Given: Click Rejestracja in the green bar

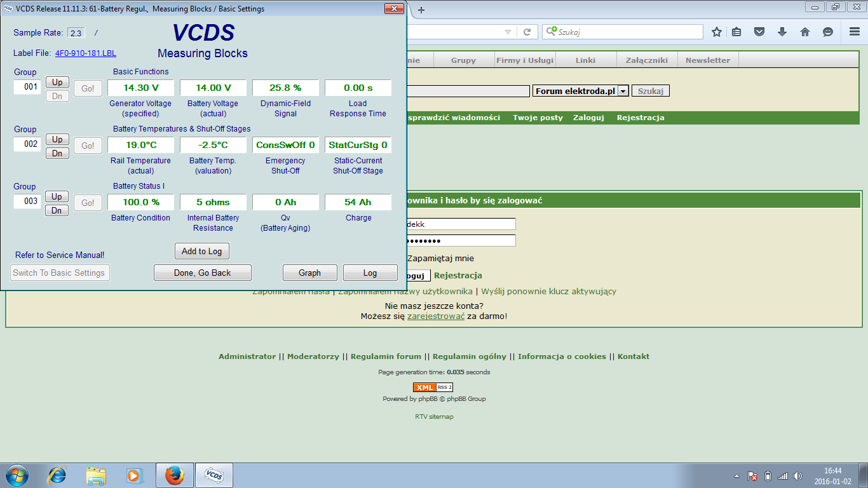Looking at the screenshot, I should click(641, 118).
